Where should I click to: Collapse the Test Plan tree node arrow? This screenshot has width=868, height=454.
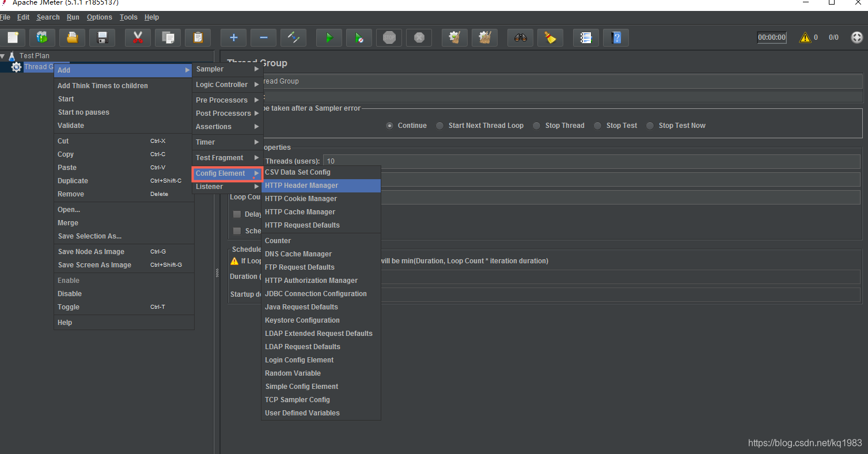click(x=3, y=56)
